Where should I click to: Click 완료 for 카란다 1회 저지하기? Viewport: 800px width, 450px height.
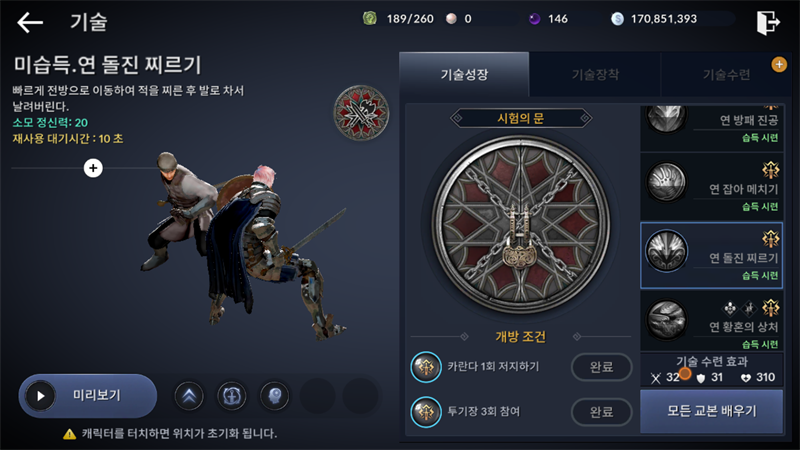[x=602, y=367]
